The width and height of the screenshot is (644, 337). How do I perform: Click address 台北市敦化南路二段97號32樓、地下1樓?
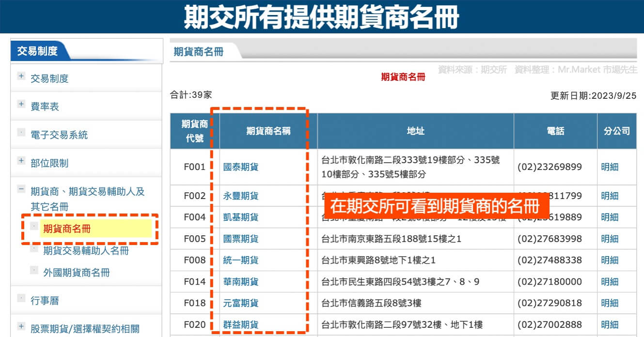coord(402,324)
